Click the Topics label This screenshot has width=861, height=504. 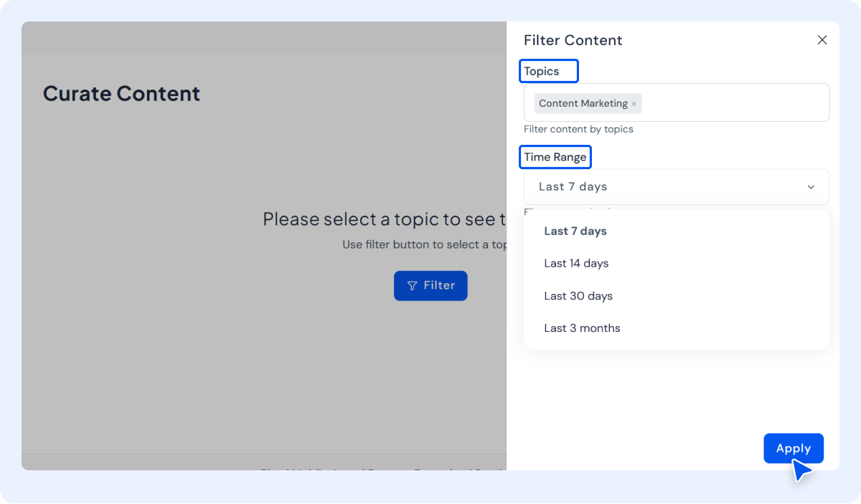(542, 71)
